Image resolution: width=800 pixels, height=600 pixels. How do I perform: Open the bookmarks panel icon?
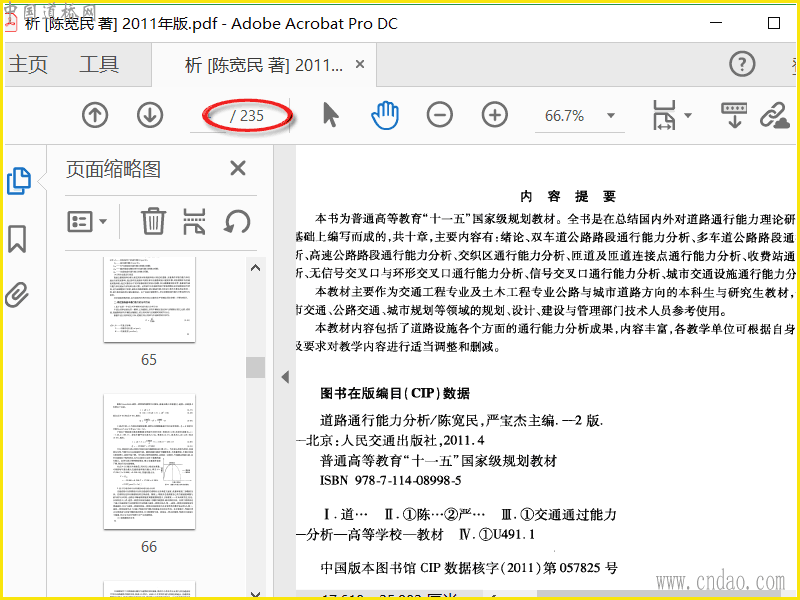click(17, 238)
